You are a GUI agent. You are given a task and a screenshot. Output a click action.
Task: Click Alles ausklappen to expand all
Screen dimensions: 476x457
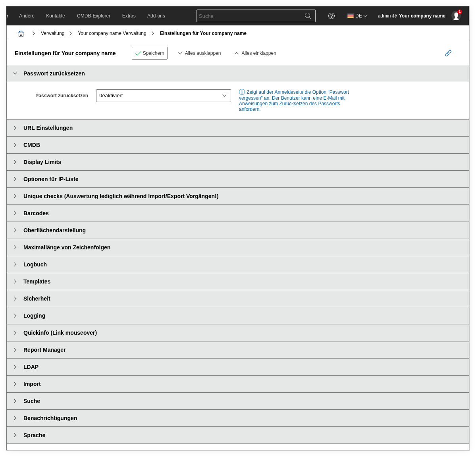[x=199, y=53]
